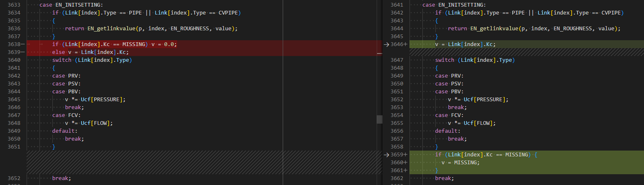Screen dimensions: 644x185
Task: Click 'break;' on left line 3652
Action: tap(62, 178)
